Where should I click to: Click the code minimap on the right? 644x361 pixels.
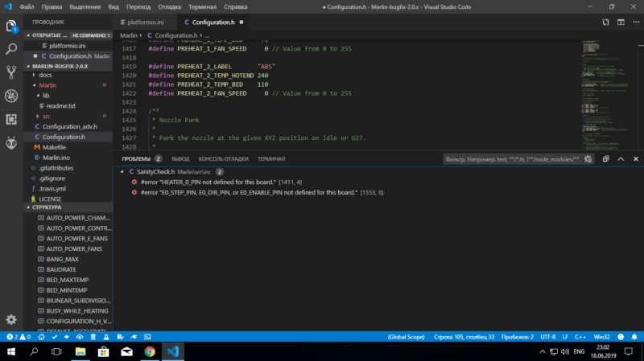pos(608,95)
